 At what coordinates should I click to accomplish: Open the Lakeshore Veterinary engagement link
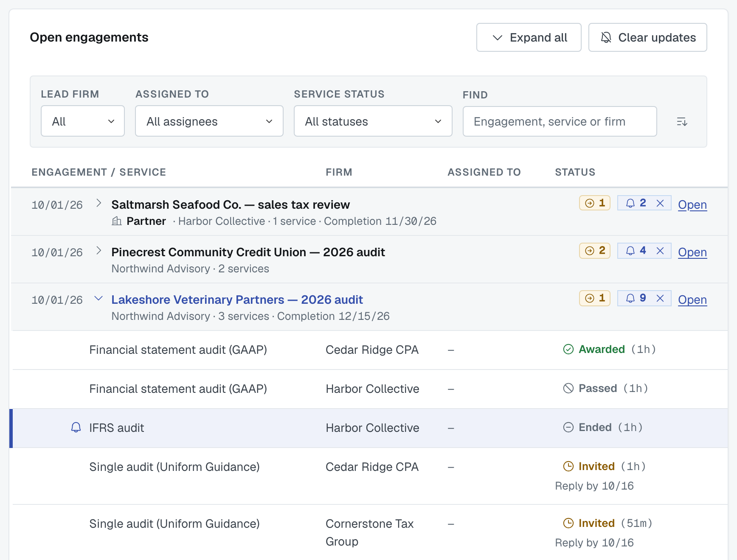(692, 300)
